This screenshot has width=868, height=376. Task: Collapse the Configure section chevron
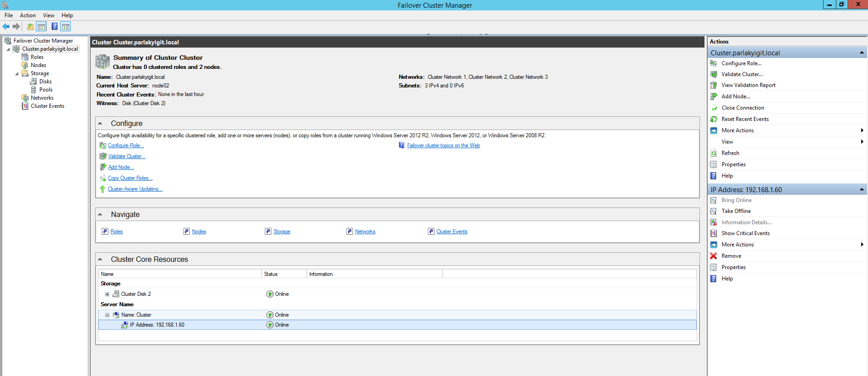coord(100,124)
